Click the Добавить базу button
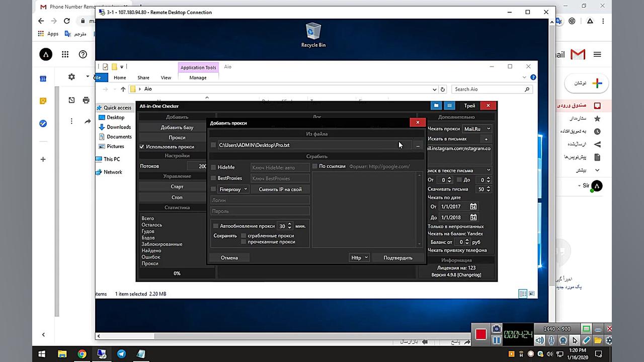 tap(177, 127)
